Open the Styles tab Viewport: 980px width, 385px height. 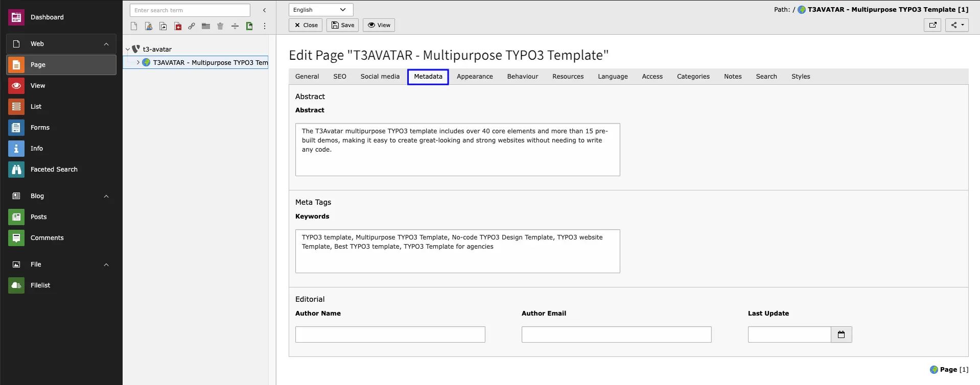801,77
